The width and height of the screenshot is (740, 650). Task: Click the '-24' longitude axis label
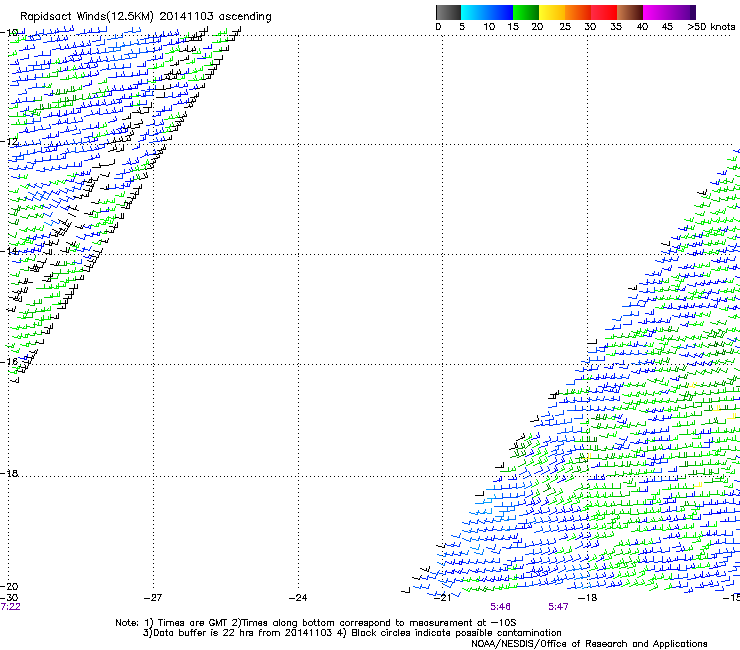[x=298, y=598]
